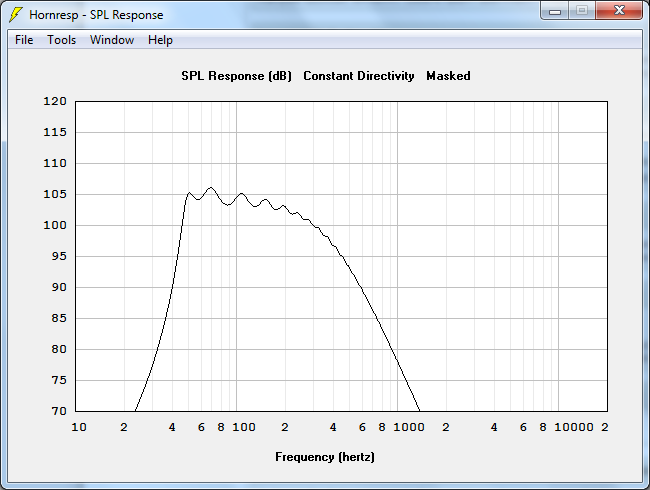The height and width of the screenshot is (490, 650).
Task: Click the 70 dB y-axis label
Action: [x=59, y=411]
